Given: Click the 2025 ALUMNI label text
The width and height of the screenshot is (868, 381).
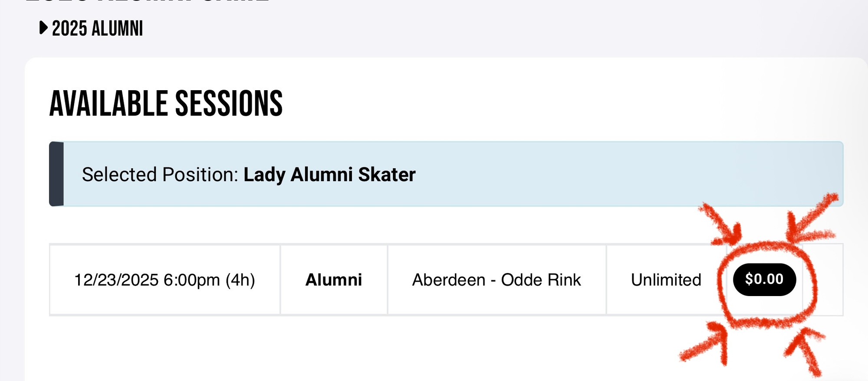Looking at the screenshot, I should (97, 29).
